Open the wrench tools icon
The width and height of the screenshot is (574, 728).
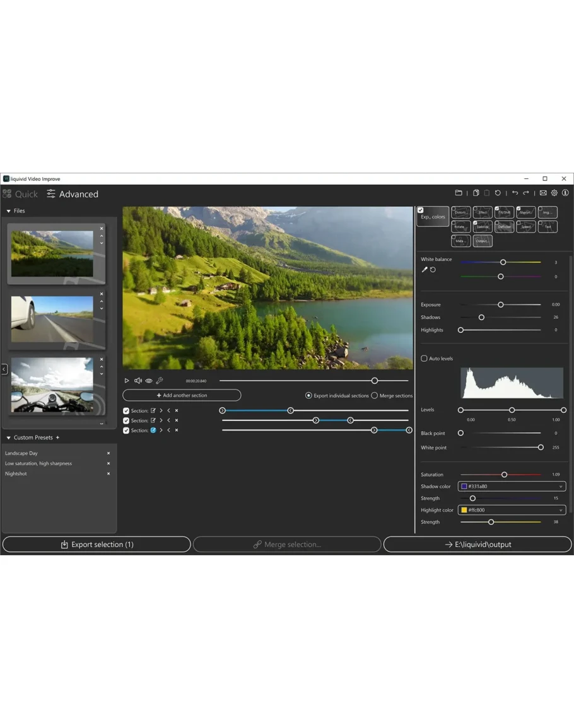pos(160,381)
